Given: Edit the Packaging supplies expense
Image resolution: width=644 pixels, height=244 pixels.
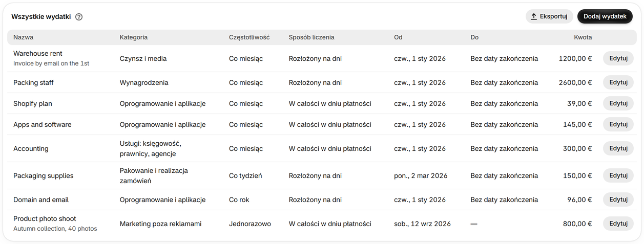Looking at the screenshot, I should coord(618,175).
